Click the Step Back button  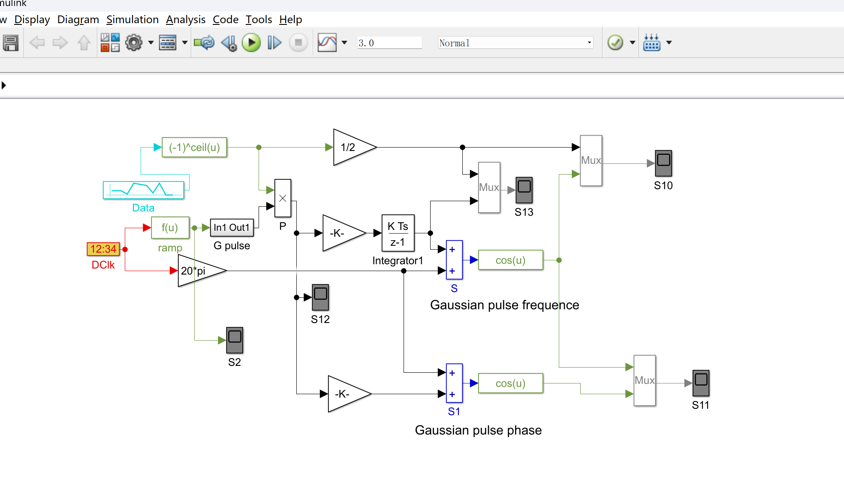tap(229, 43)
